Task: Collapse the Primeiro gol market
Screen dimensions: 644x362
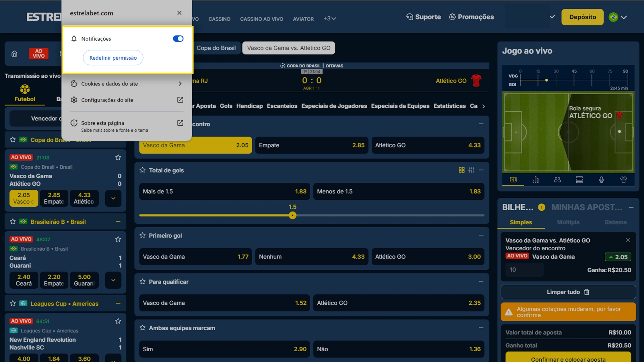Action: point(481,235)
